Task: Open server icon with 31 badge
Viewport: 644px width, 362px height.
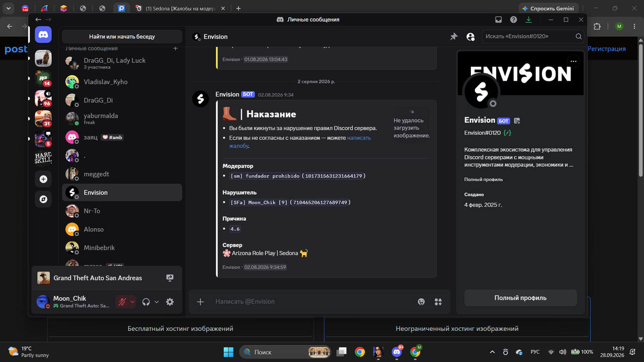Action: (43, 119)
